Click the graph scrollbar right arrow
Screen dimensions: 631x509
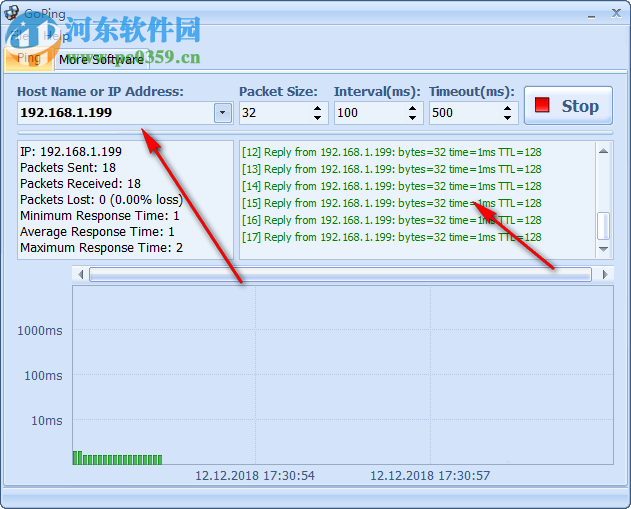click(x=605, y=274)
